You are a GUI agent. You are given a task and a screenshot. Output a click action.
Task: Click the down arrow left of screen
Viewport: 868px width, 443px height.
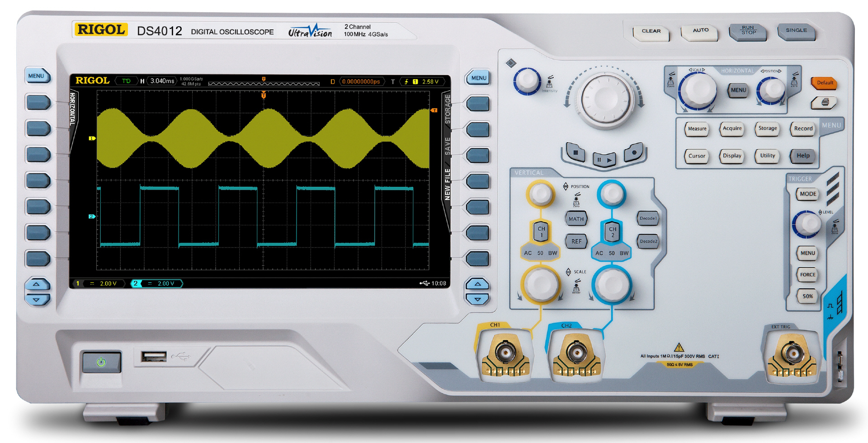coord(36,300)
